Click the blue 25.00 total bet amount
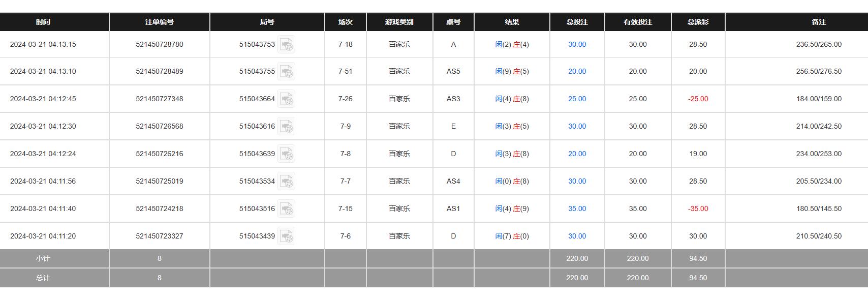This screenshot has width=868, height=298. [577, 99]
